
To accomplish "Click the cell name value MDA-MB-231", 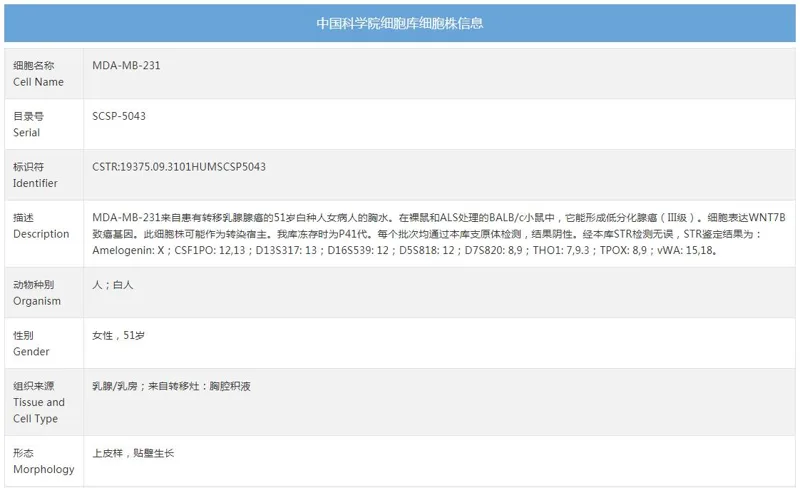I will pos(126,65).
